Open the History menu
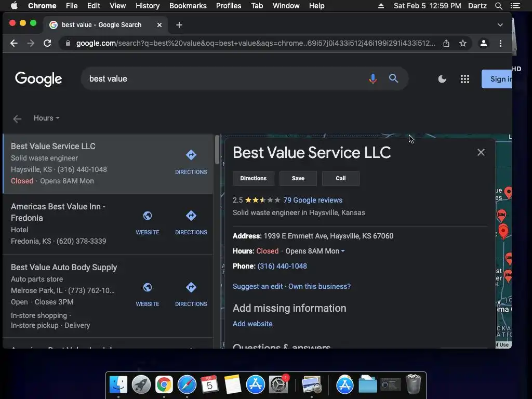This screenshot has width=532, height=399. (148, 6)
